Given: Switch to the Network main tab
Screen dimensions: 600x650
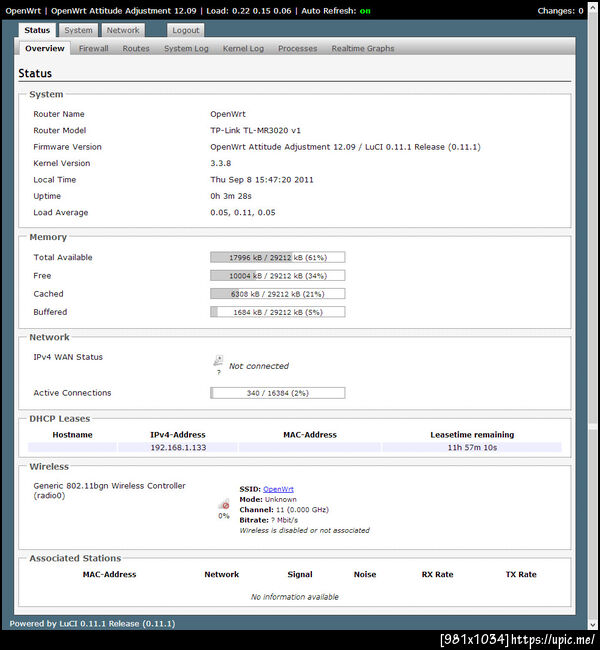Looking at the screenshot, I should click(x=123, y=30).
